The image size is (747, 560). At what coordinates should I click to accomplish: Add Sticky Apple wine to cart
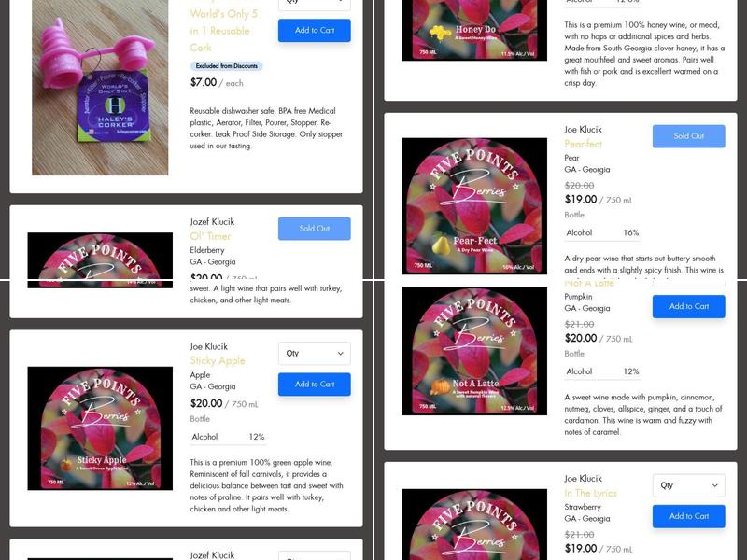click(x=315, y=385)
